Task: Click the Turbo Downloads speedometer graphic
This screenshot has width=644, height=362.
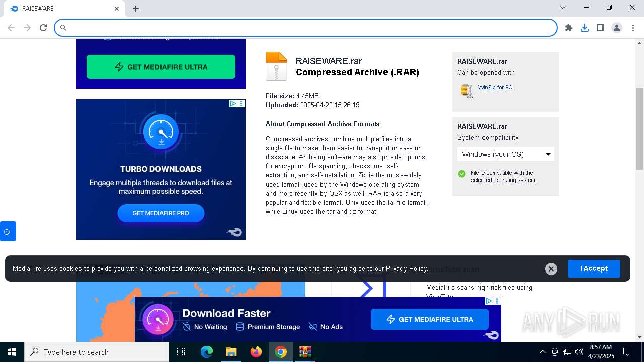Action: pos(161,133)
